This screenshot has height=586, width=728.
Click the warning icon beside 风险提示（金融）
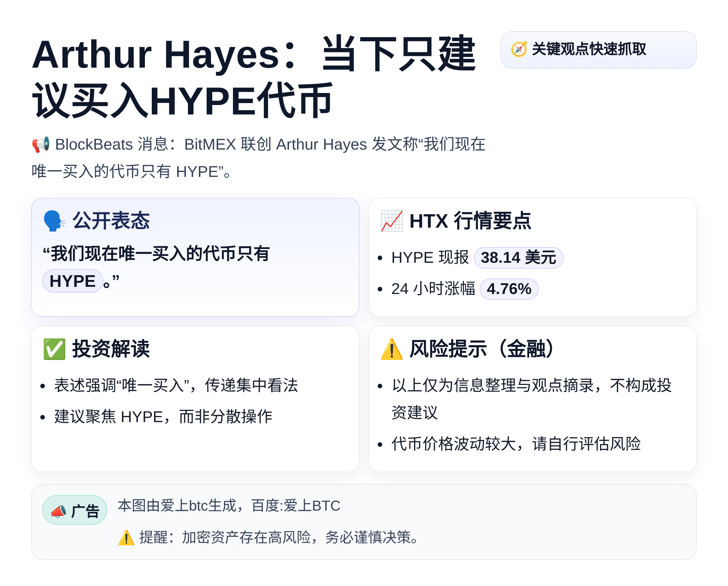tap(392, 349)
